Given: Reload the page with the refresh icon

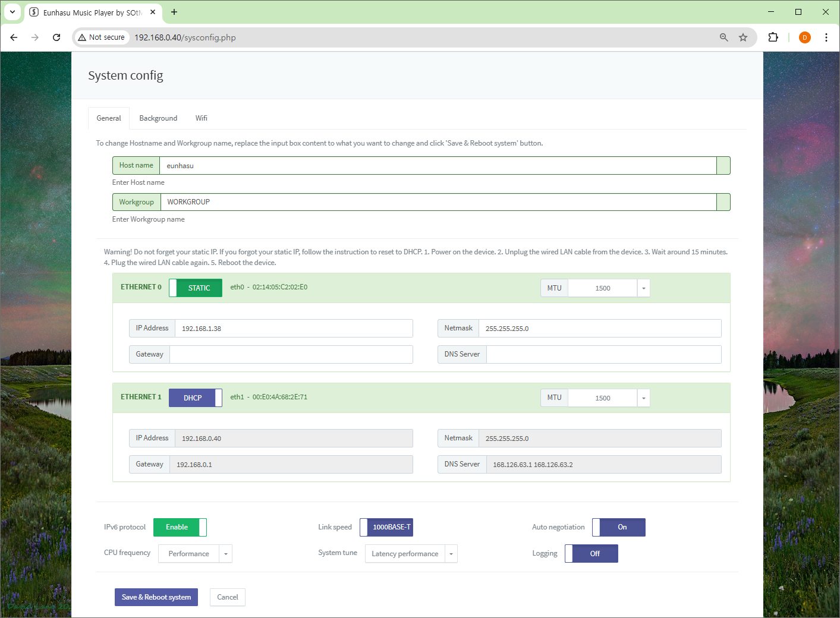Looking at the screenshot, I should pyautogui.click(x=56, y=37).
